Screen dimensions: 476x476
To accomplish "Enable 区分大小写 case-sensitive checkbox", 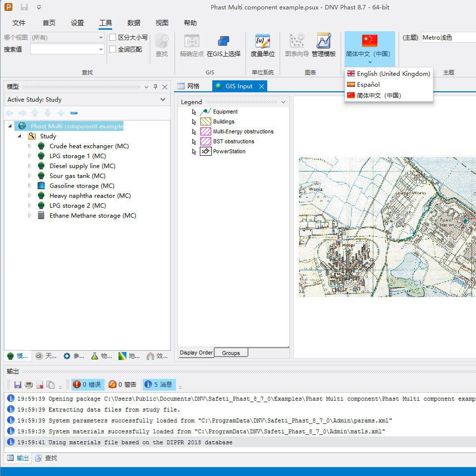I will coord(113,37).
